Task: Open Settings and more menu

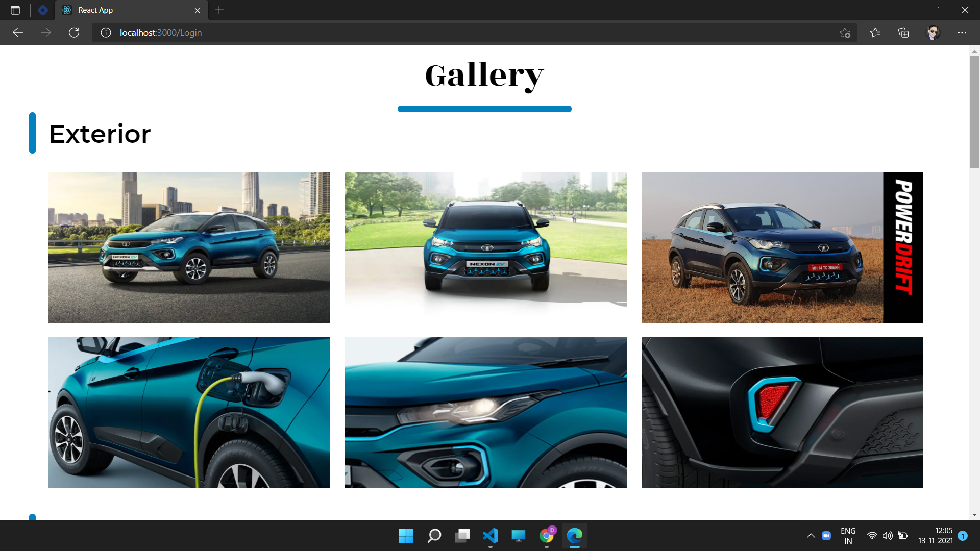Action: [962, 33]
